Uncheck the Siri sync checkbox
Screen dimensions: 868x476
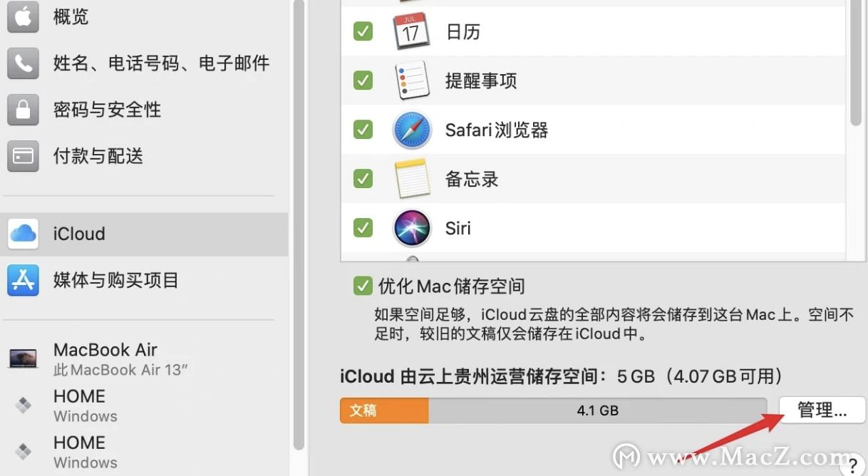pyautogui.click(x=363, y=228)
